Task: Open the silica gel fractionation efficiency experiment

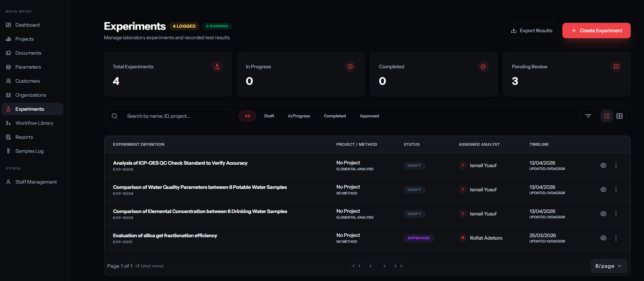Action: click(x=165, y=235)
